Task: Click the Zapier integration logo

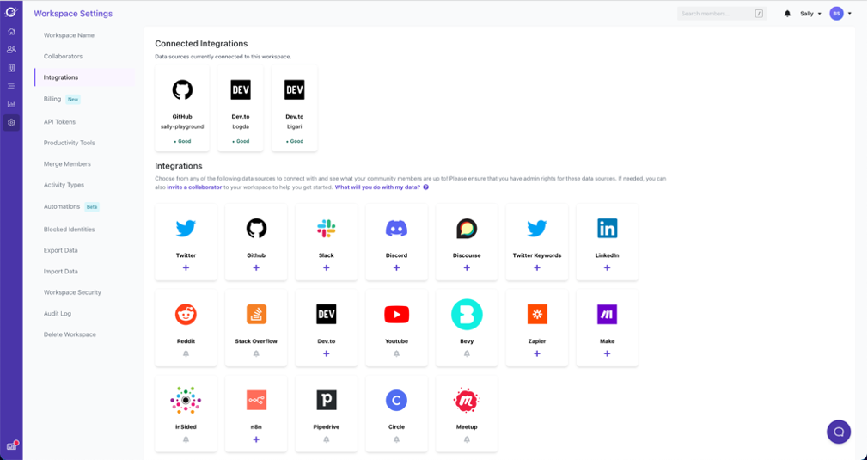Action: (537, 314)
